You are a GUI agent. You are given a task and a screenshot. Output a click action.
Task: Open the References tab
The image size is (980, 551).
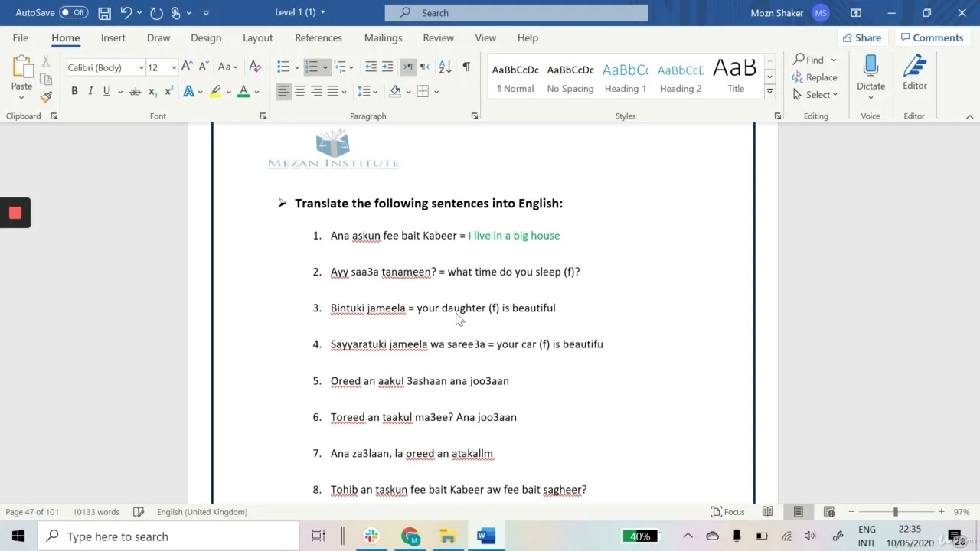(x=318, y=37)
